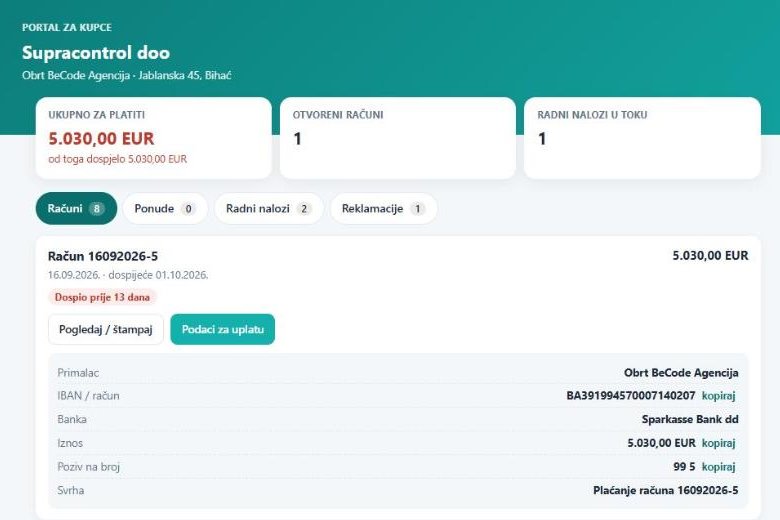780x520 pixels.
Task: Click the Radni nalozi u toku card
Action: coord(642,138)
